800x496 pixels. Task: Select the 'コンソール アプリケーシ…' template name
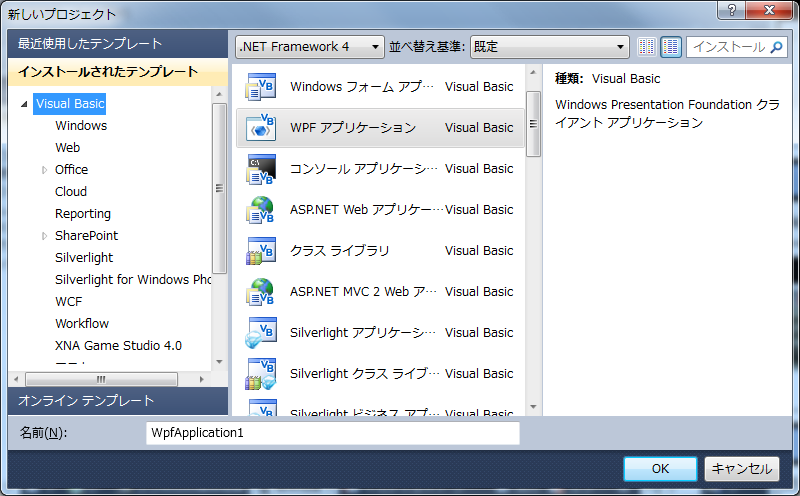364,169
